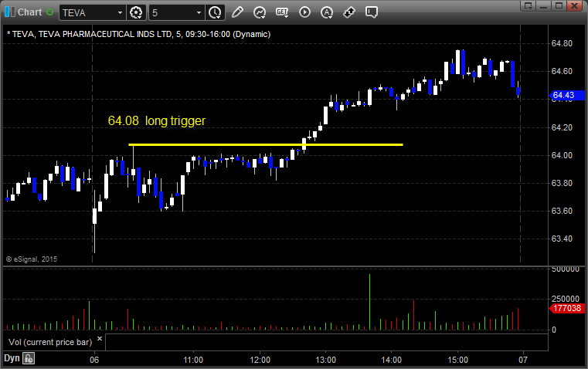The image size is (588, 369).
Task: Click the 07 date label on time axis
Action: (x=523, y=360)
